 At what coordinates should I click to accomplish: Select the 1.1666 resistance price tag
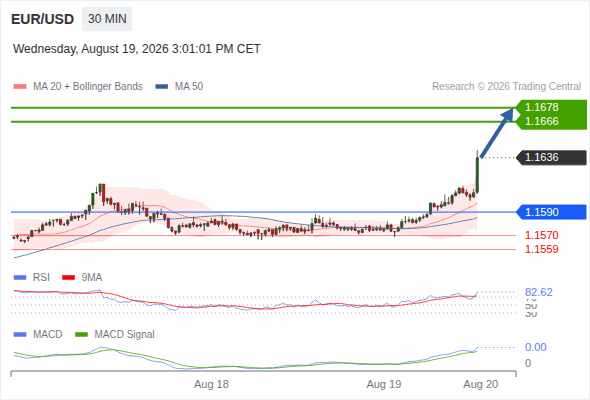pos(541,121)
